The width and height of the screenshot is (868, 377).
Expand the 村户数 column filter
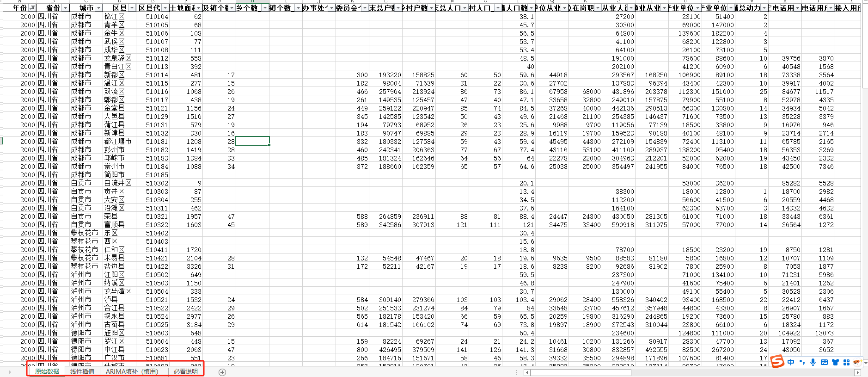(431, 8)
